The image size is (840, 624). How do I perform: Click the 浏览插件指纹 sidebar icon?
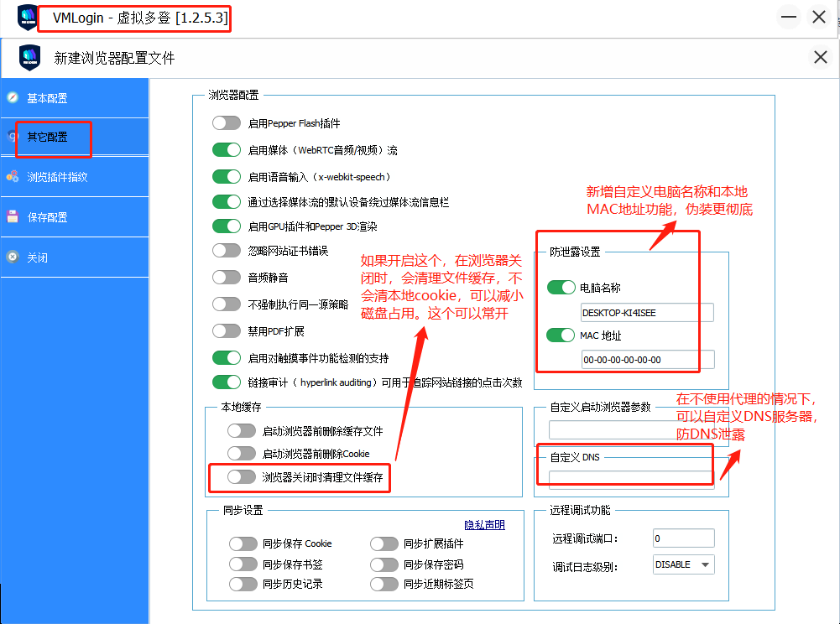click(13, 177)
